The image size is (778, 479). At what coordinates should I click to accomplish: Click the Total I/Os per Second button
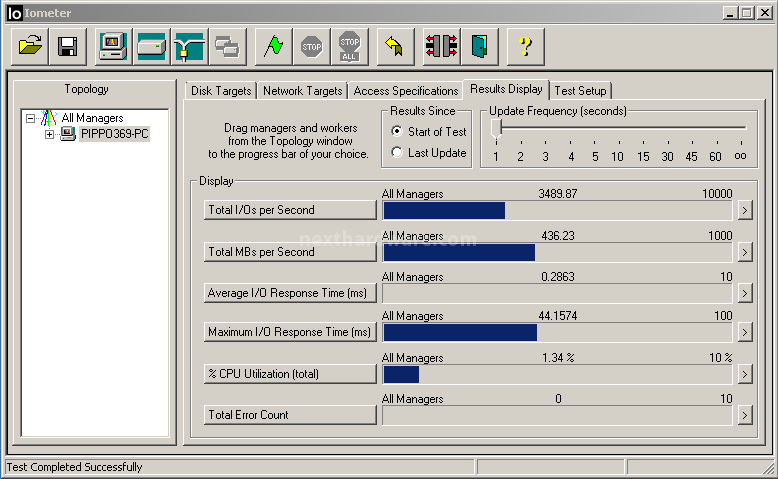coord(290,210)
